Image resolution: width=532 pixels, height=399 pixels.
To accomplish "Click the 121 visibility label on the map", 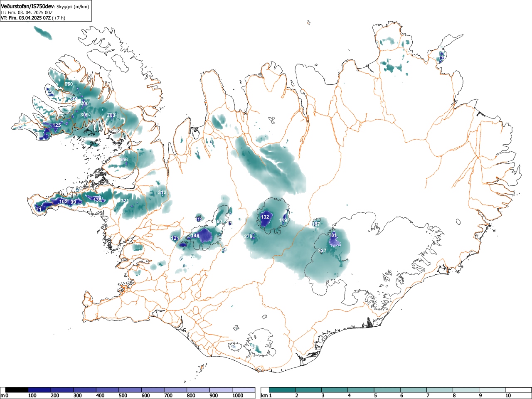I will [x=175, y=238].
